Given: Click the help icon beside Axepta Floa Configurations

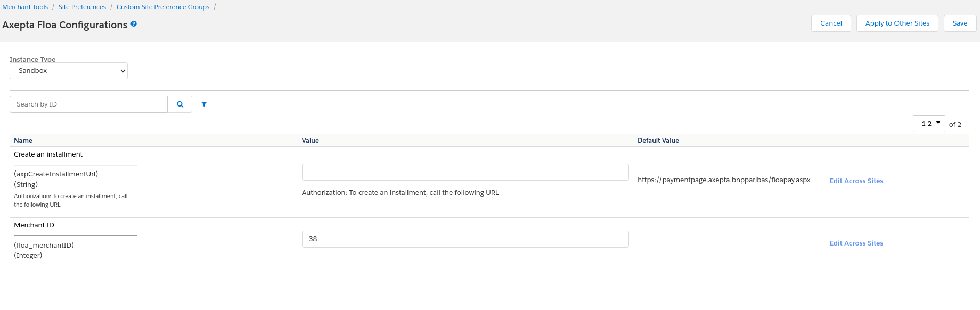Looking at the screenshot, I should [x=134, y=24].
